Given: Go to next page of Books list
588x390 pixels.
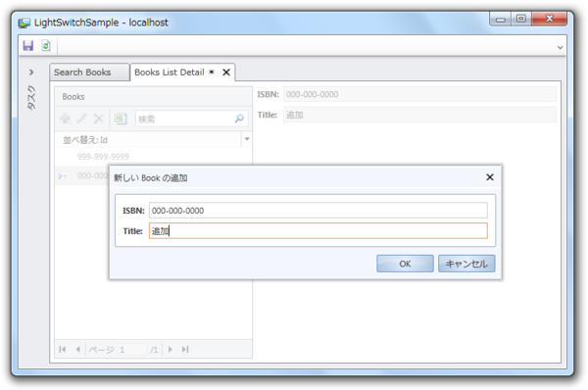Looking at the screenshot, I should pyautogui.click(x=171, y=350).
